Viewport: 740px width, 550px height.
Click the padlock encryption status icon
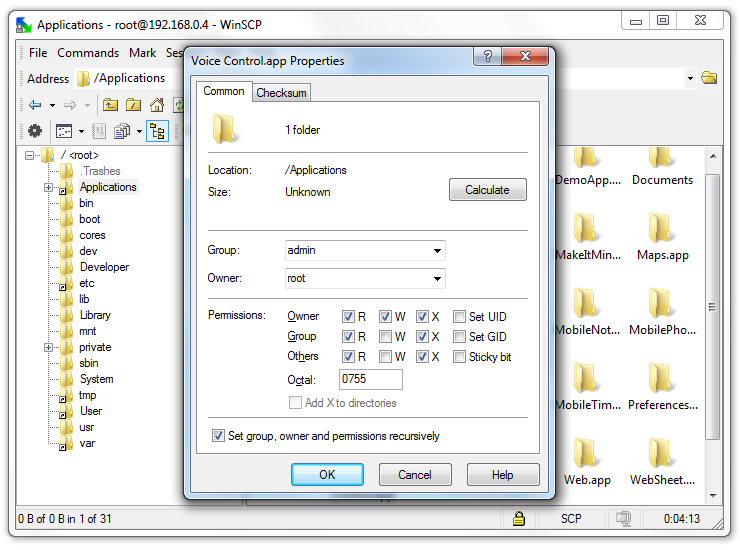point(519,518)
